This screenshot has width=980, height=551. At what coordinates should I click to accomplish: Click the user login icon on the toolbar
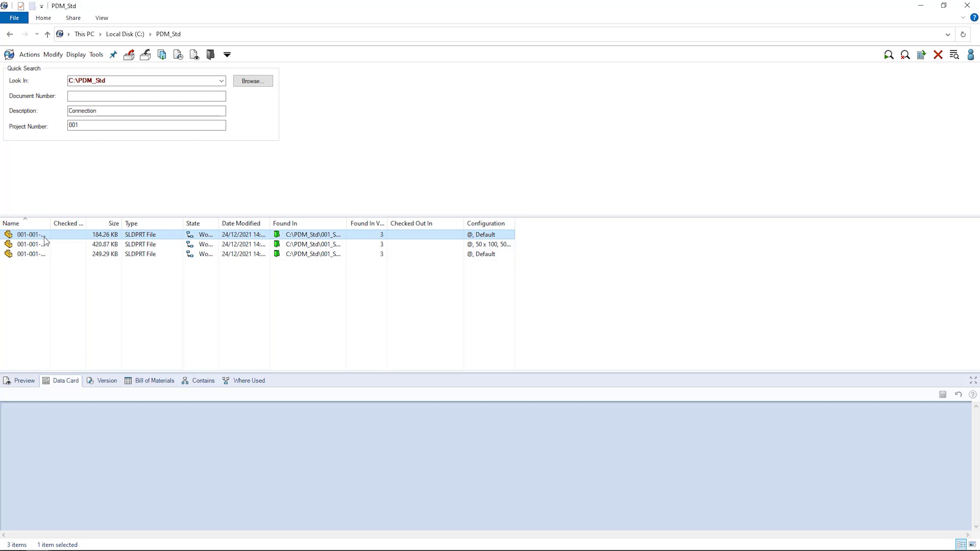(971, 54)
